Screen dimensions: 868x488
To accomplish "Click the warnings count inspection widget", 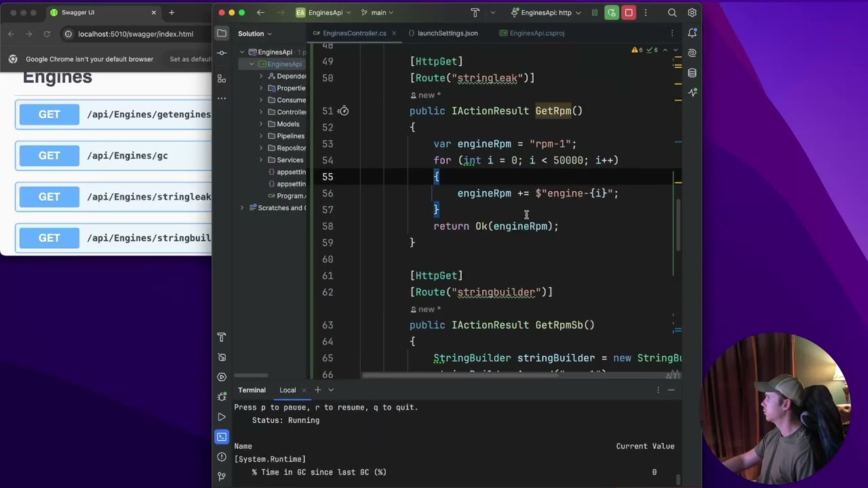I will tap(644, 50).
